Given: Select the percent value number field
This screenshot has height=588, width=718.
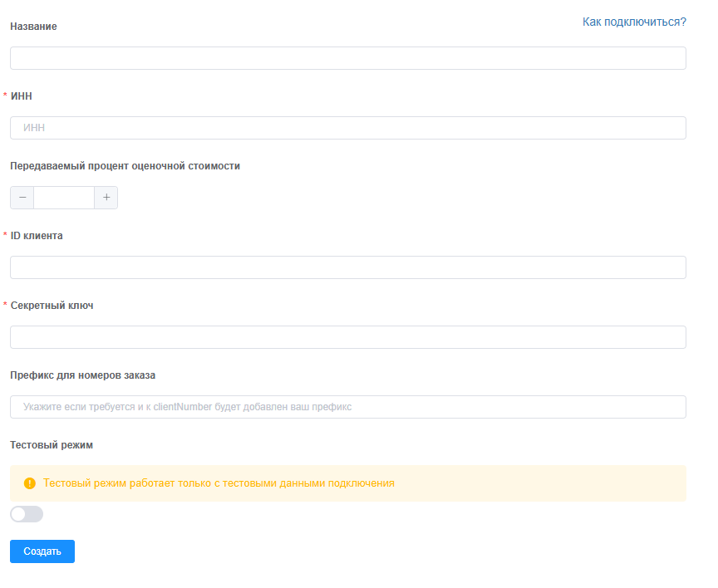Looking at the screenshot, I should (x=64, y=198).
